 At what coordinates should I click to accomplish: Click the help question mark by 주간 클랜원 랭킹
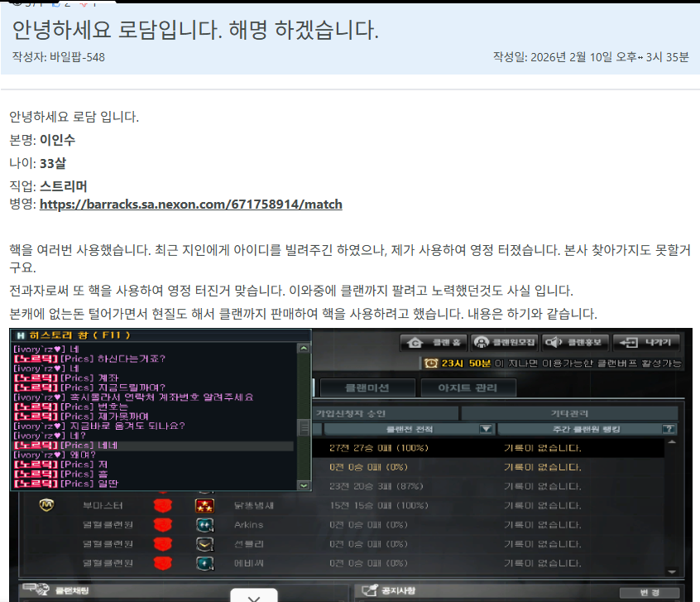669,429
